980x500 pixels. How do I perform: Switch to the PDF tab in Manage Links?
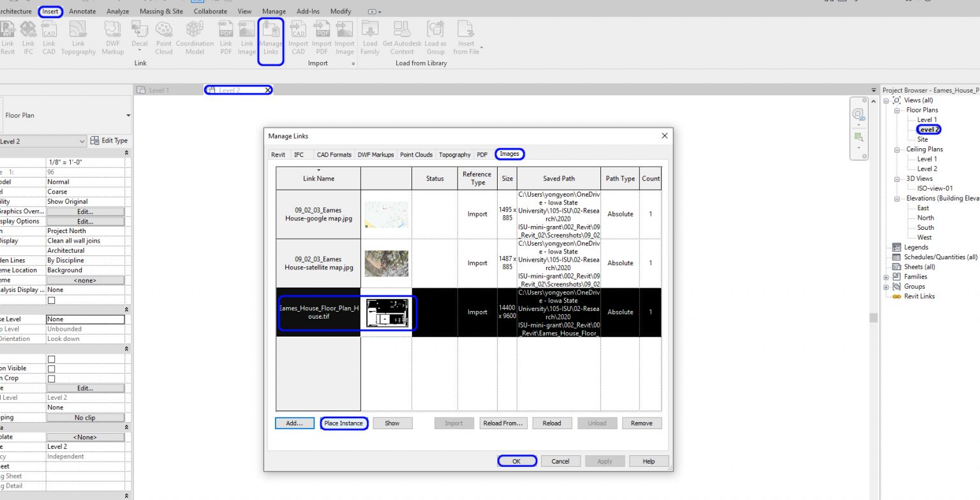tap(483, 154)
